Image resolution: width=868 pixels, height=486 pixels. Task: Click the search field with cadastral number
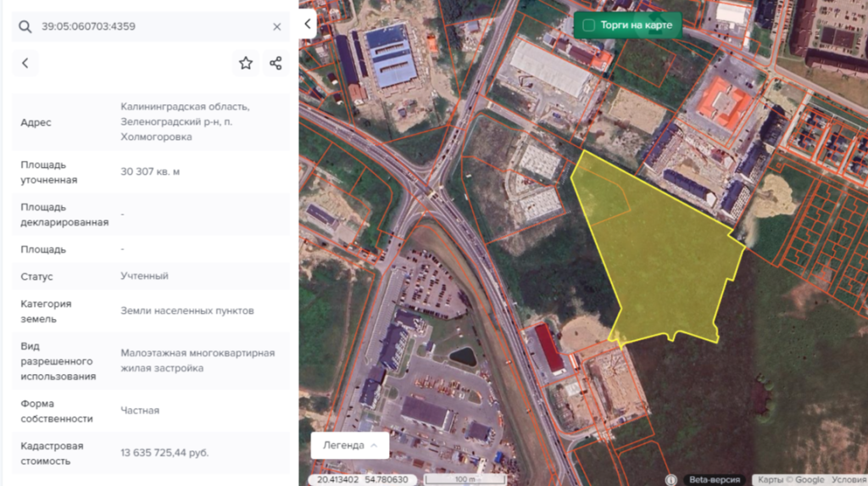coord(153,27)
